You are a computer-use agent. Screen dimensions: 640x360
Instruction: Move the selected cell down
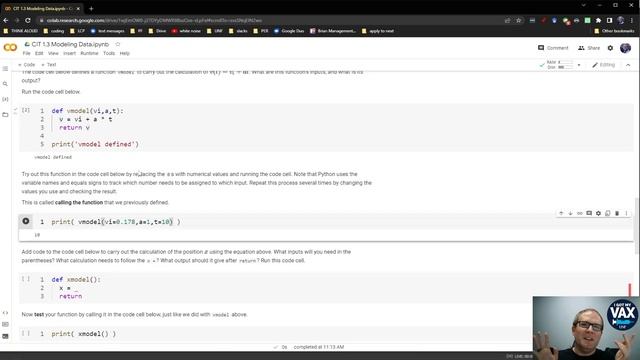click(571, 213)
